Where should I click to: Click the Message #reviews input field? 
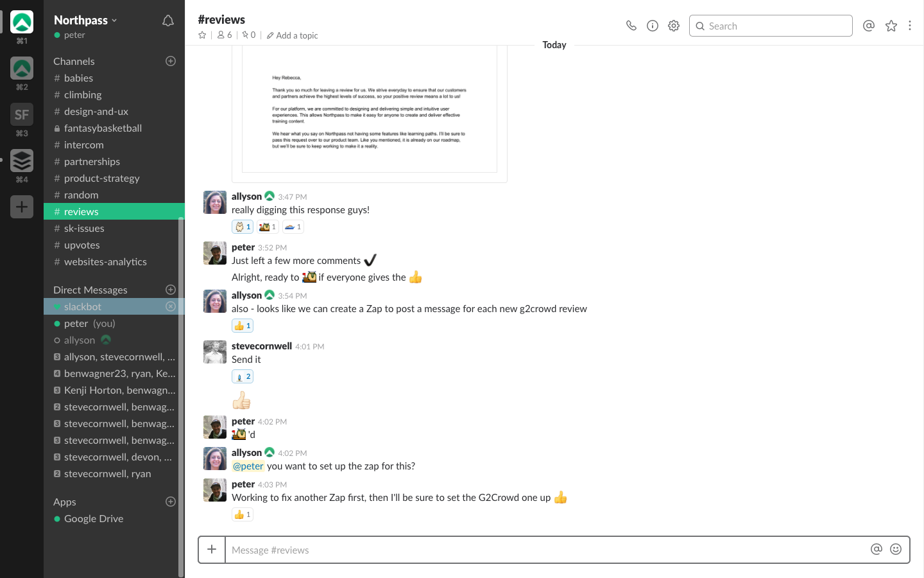coord(545,550)
